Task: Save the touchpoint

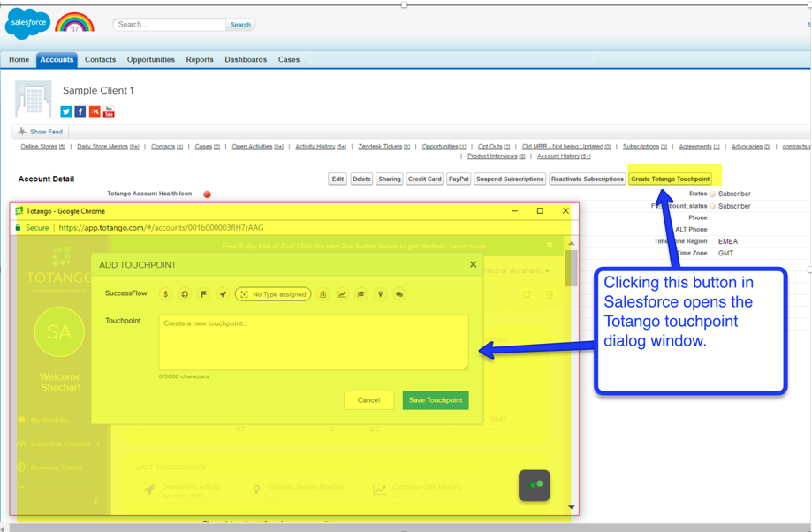Action: click(436, 400)
